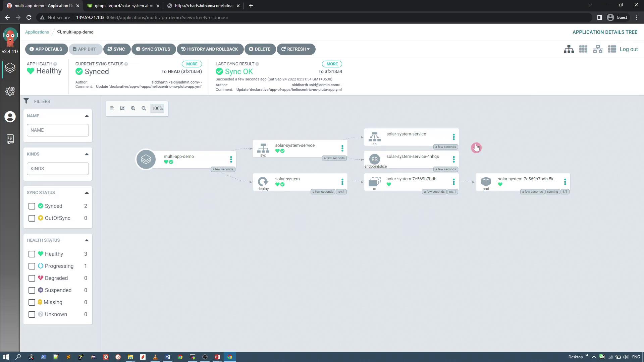Check the Synced filter checkbox
644x362 pixels.
(x=32, y=206)
